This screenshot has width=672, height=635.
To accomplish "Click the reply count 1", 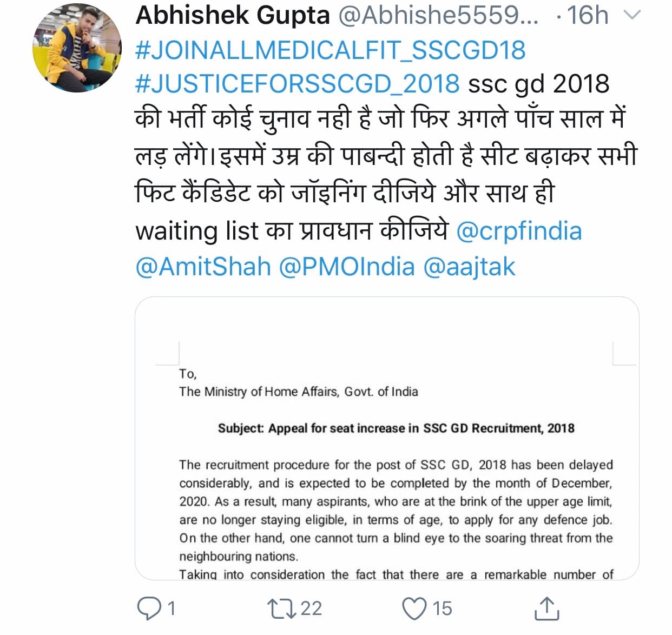I will pos(172,608).
